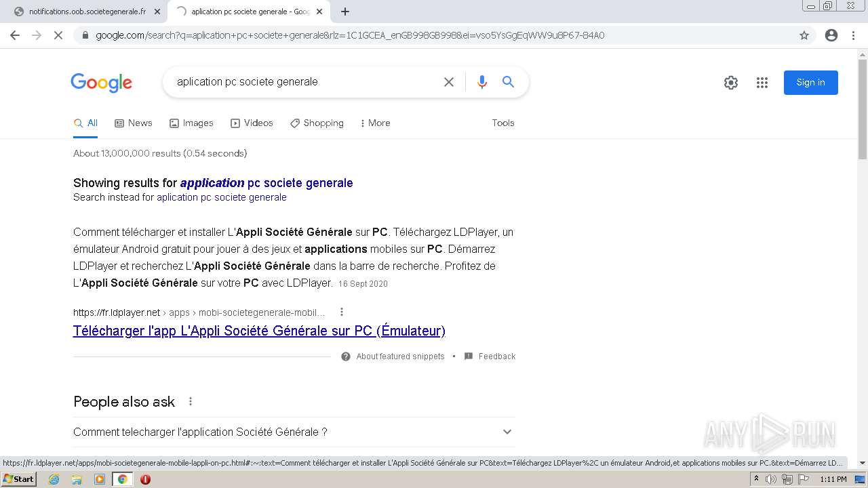Click the network tray icon
Image resolution: width=868 pixels, height=488 pixels.
tap(787, 479)
